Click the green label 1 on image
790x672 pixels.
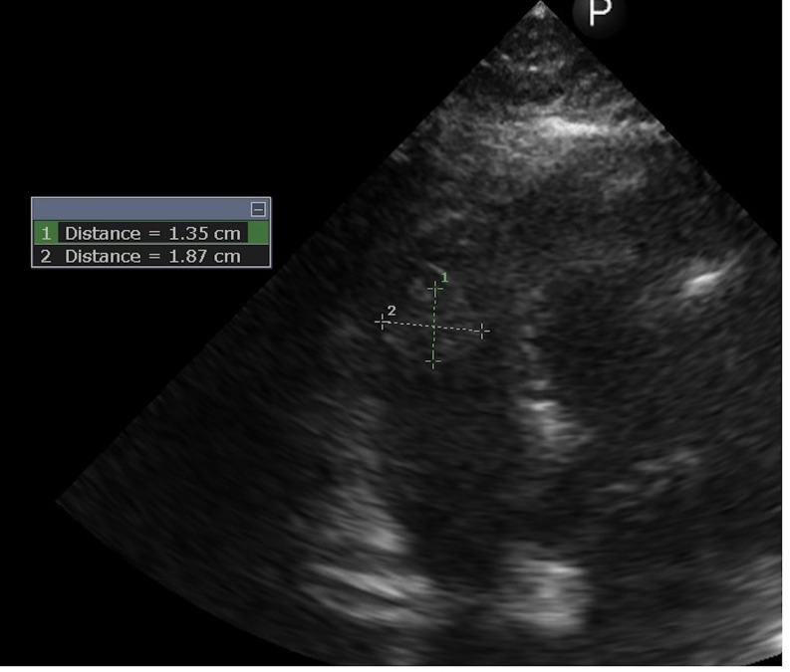(x=444, y=278)
